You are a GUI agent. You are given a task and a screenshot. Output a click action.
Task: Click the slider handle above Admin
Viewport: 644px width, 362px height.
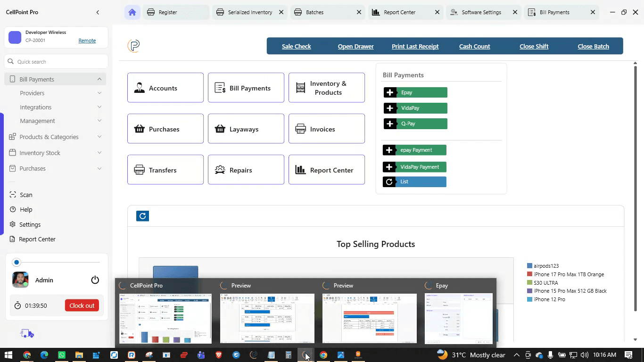[x=17, y=262]
